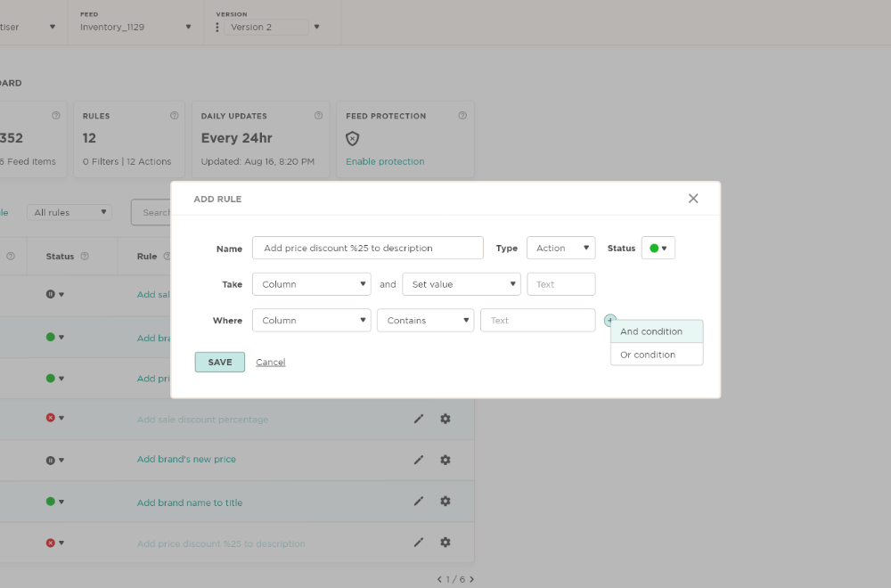Click the SAVE button

point(219,362)
